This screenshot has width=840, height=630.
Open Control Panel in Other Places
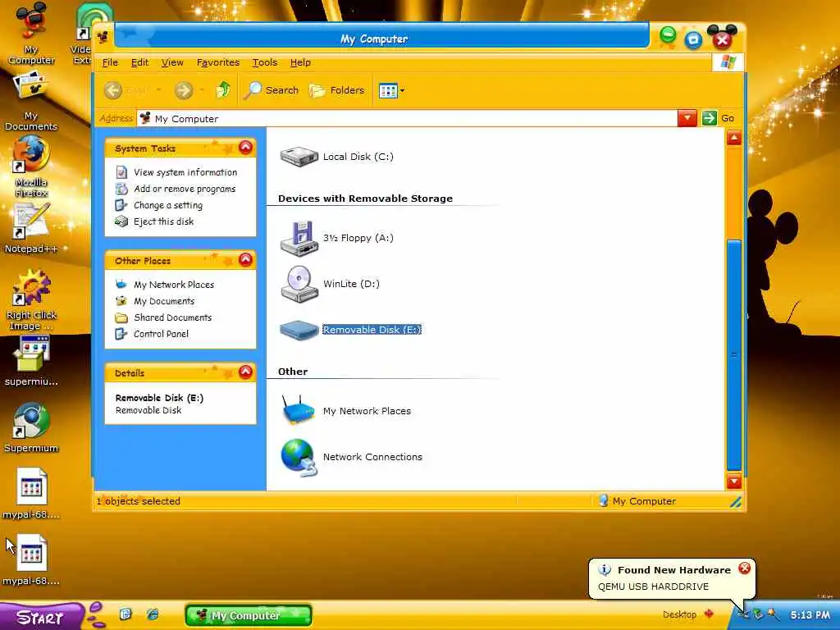pyautogui.click(x=161, y=334)
